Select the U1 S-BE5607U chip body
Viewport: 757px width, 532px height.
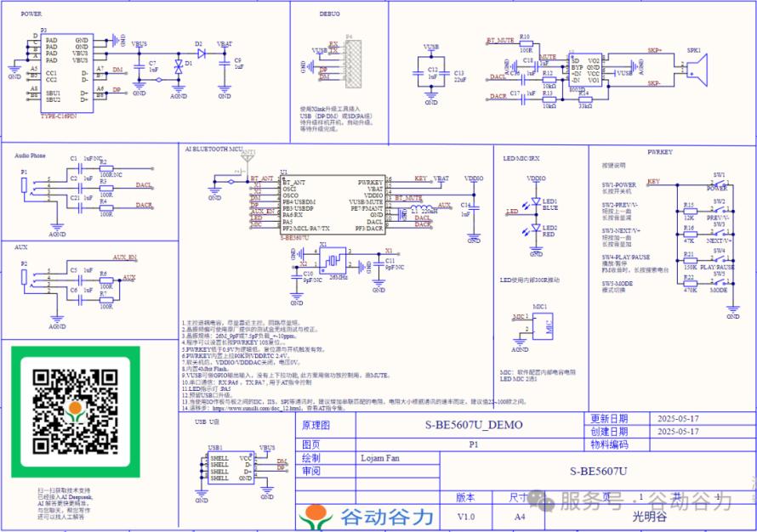[x=333, y=206]
